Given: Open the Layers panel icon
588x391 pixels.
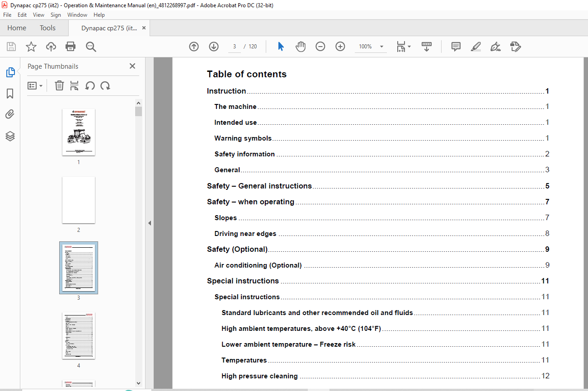Looking at the screenshot, I should (x=10, y=136).
